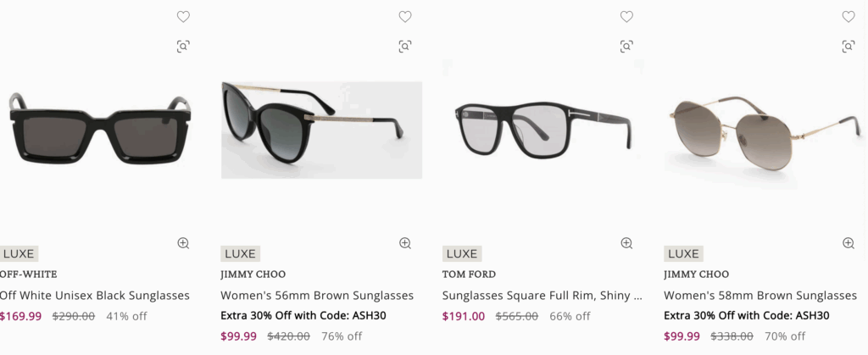The height and width of the screenshot is (355, 868).
Task: Open Women's 56mm Brown Sunglasses product title
Action: pyautogui.click(x=317, y=296)
